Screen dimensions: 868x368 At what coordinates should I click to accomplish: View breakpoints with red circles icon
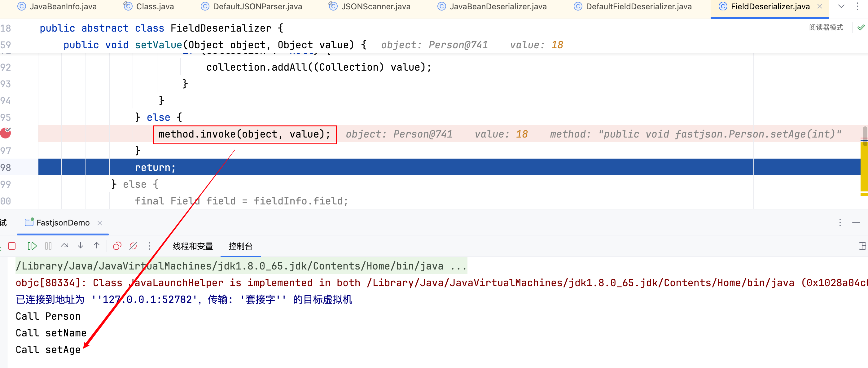pos(117,246)
